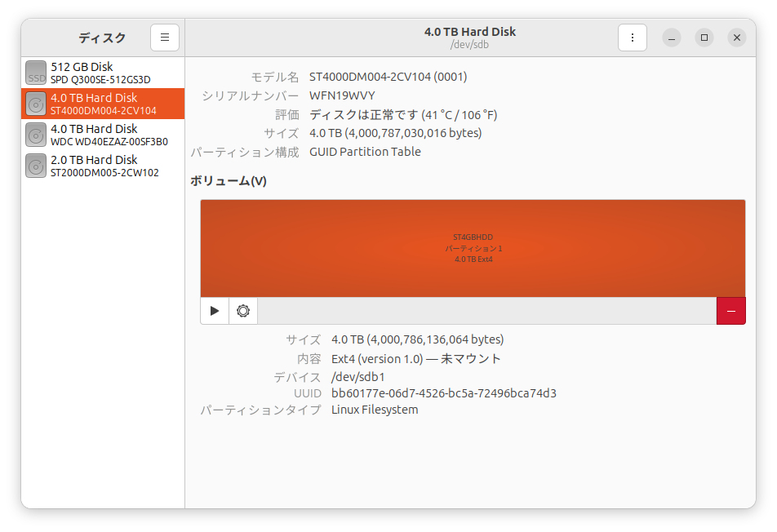Open additional partition options gear

pyautogui.click(x=243, y=311)
